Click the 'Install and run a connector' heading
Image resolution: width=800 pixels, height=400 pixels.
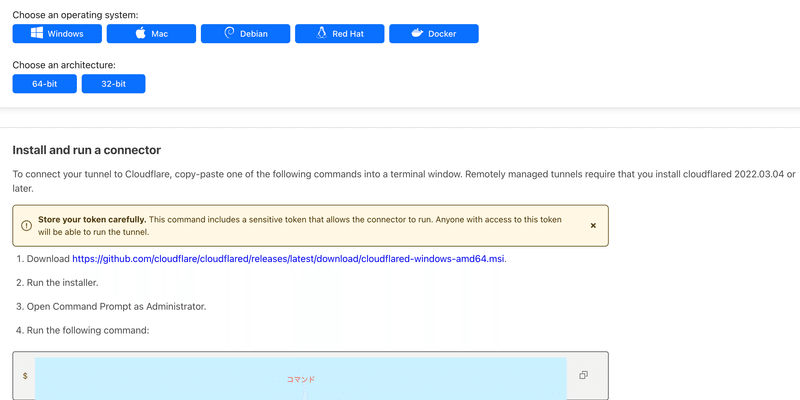click(87, 150)
